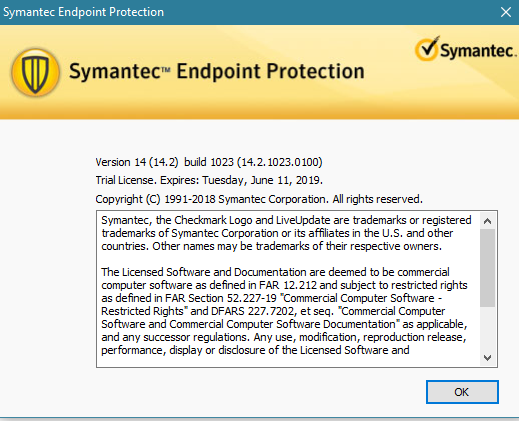Click the license text scroll down arrow
The height and width of the screenshot is (421, 519).
tap(487, 358)
